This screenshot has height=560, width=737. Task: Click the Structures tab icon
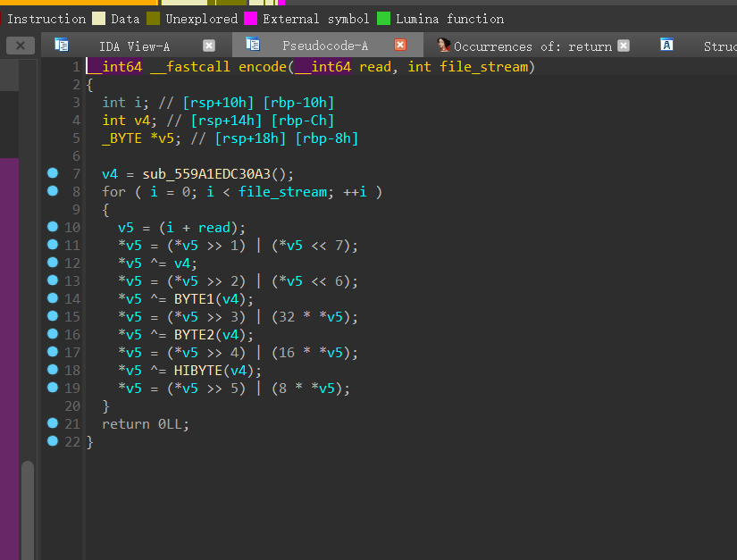pyautogui.click(x=666, y=45)
